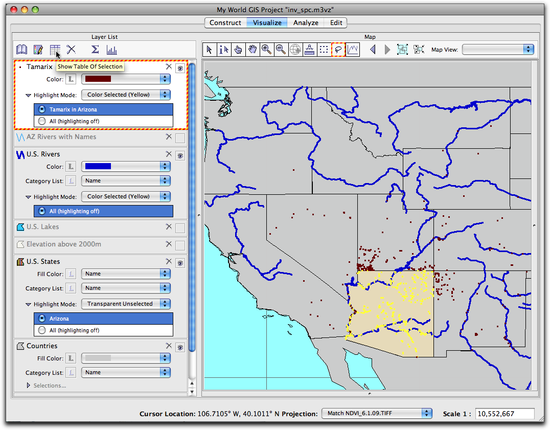Open Highlight Mode dropdown for U.S. States

[126, 304]
